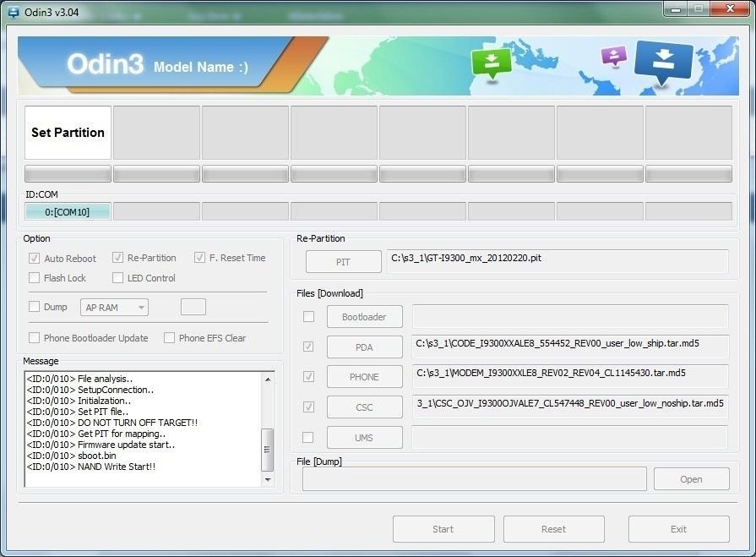Toggle the Re-Partition checkbox

coord(117,258)
